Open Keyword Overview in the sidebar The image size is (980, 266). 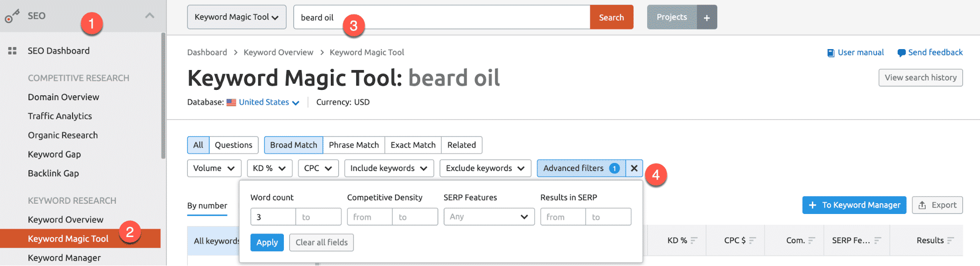coord(65,220)
